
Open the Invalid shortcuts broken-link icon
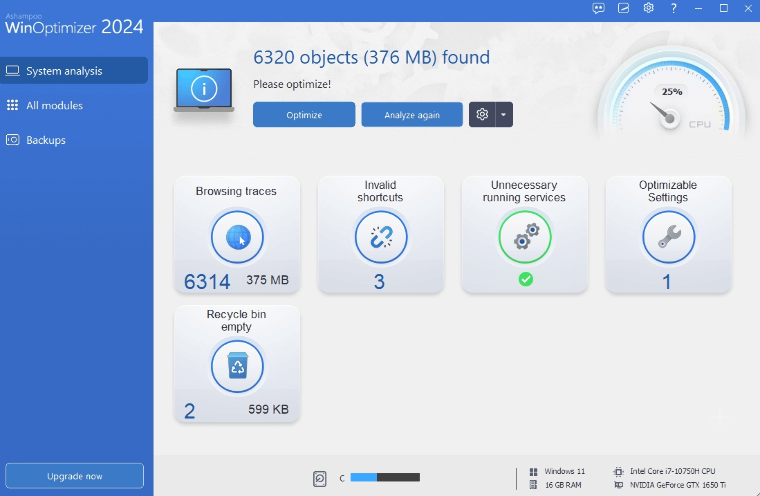point(380,238)
